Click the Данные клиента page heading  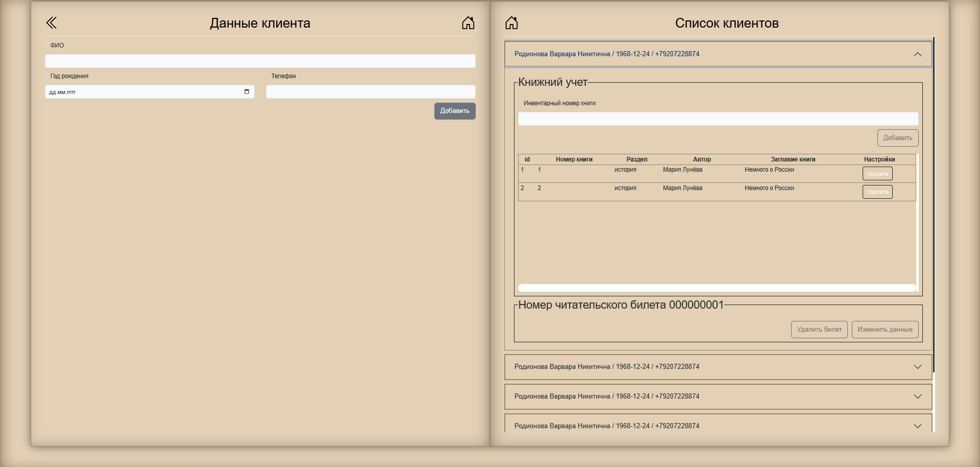[x=260, y=23]
